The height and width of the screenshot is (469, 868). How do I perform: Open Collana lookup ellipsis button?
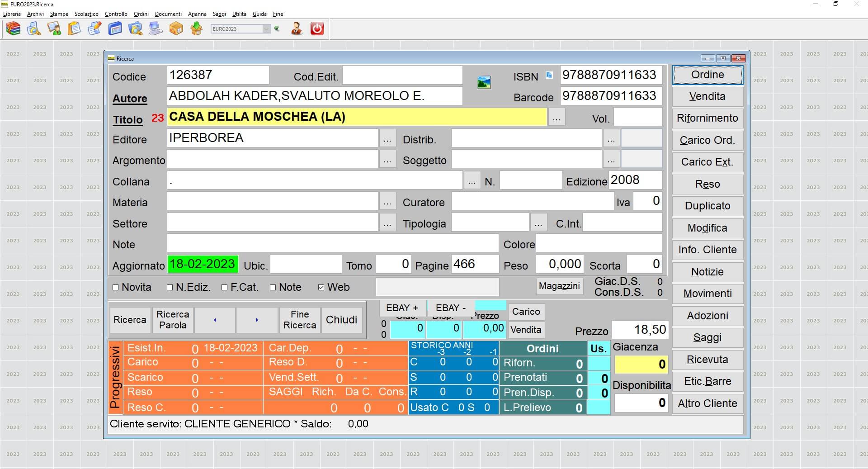tap(472, 181)
